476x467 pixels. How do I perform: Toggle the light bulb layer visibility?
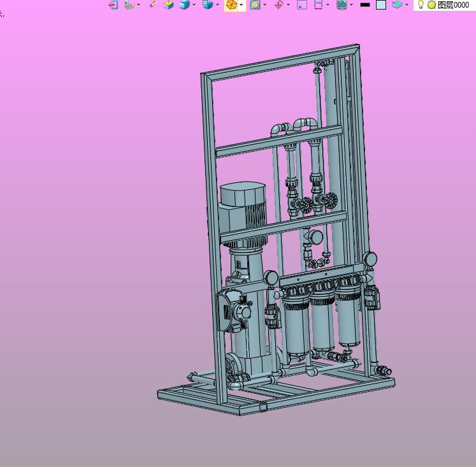click(421, 4)
